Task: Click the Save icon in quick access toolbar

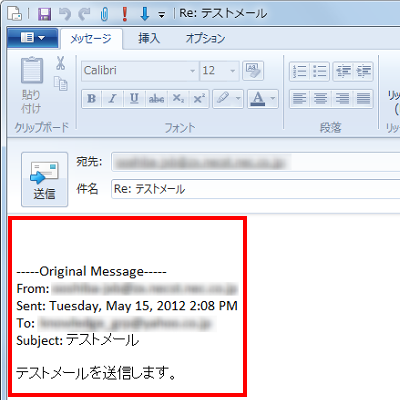Action: tap(44, 14)
